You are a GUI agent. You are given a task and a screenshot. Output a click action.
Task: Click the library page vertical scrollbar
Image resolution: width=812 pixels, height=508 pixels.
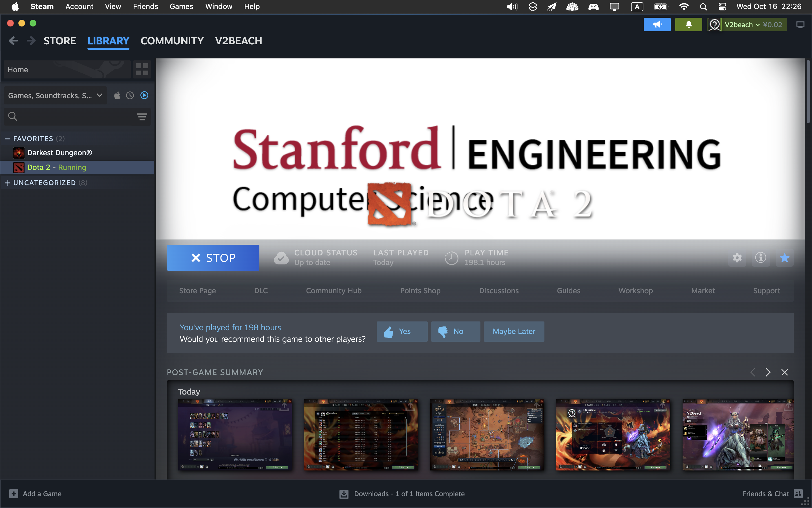808,91
